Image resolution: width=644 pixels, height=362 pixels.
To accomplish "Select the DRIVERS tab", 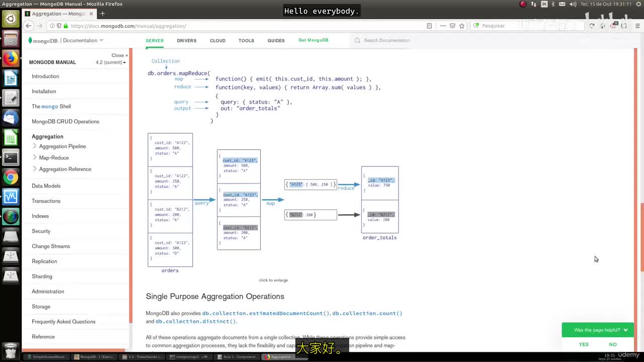I will coord(187,41).
